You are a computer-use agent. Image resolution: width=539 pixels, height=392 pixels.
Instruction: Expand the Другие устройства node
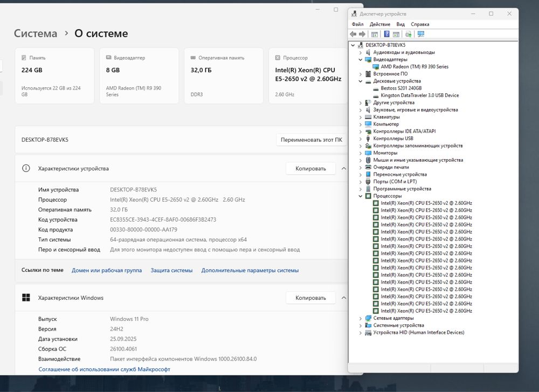[x=360, y=103]
